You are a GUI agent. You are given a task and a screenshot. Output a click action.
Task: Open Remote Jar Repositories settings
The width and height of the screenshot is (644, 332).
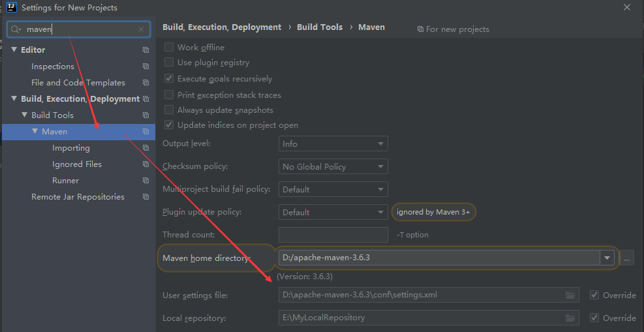[x=78, y=197]
